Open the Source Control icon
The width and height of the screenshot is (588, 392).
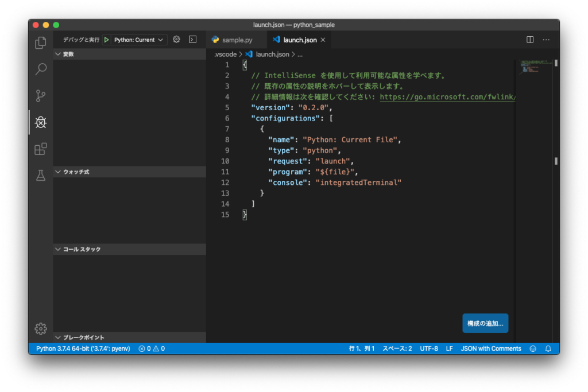(40, 95)
